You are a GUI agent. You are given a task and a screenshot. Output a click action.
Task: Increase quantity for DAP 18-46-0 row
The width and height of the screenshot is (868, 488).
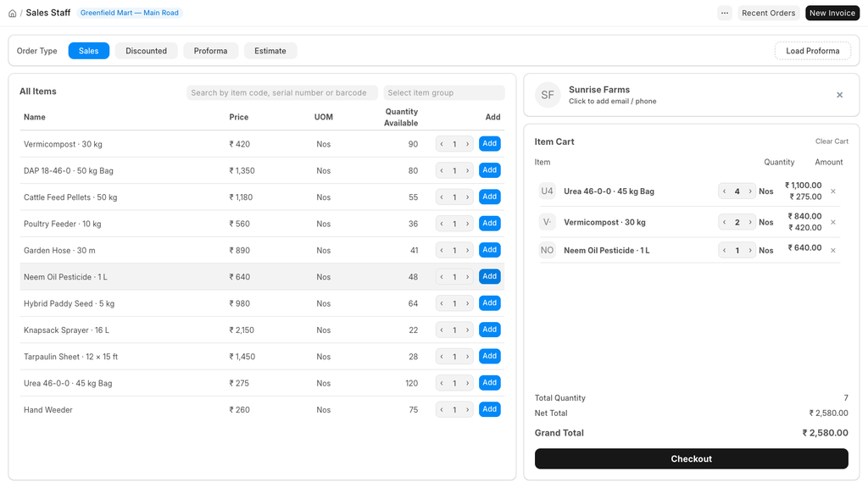pos(468,170)
